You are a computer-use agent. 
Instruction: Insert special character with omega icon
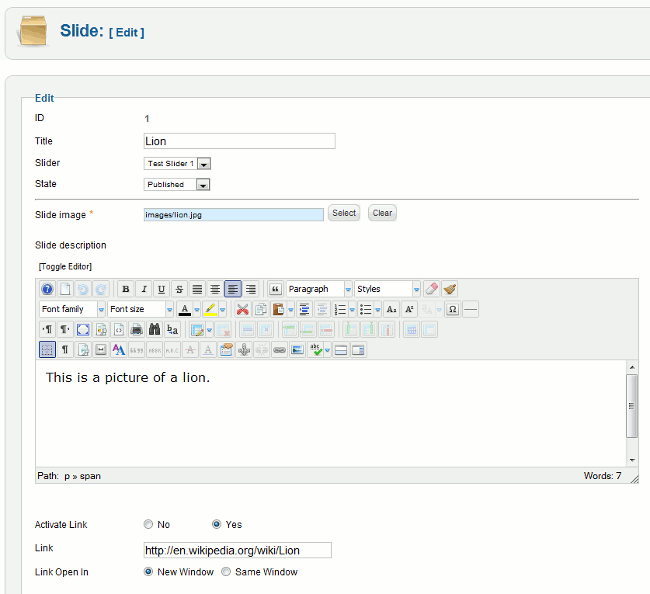click(453, 309)
